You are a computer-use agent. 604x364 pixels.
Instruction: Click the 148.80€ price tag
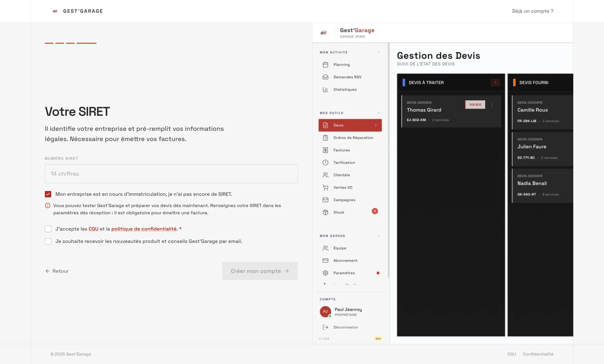coord(475,105)
